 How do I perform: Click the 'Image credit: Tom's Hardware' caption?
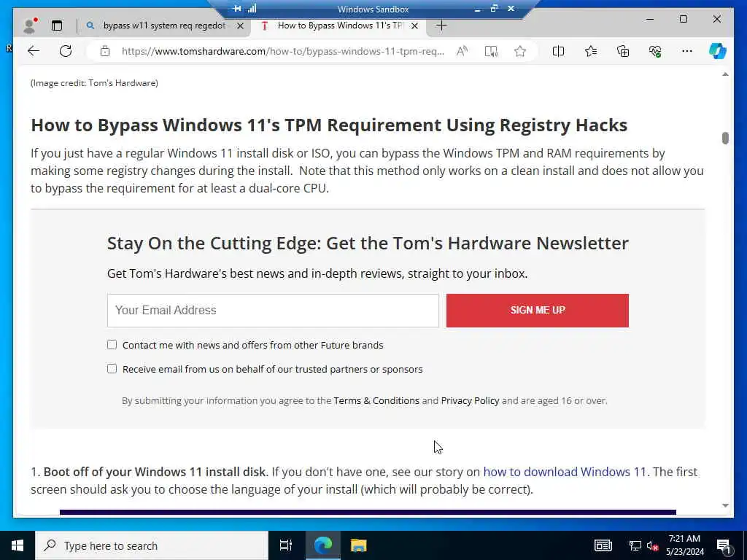94,83
